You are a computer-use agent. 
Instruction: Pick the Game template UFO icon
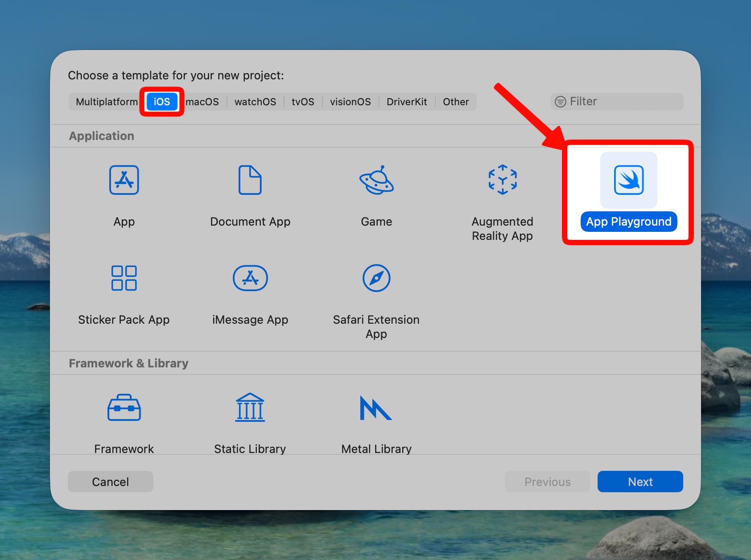(376, 180)
